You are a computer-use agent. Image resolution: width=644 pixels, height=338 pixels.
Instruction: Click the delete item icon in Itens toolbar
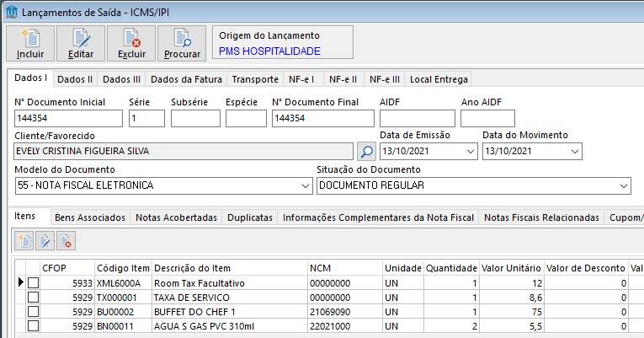pos(66,241)
